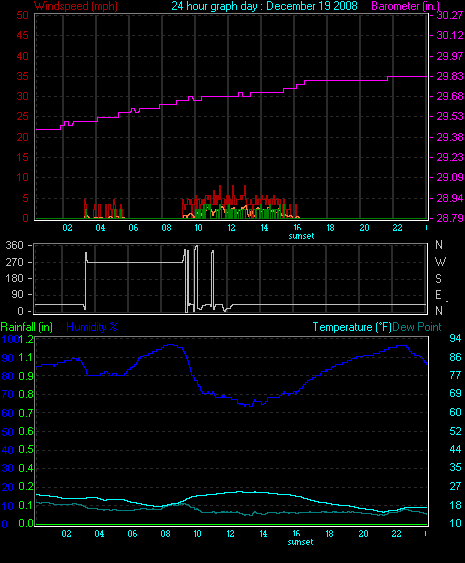Viewport: 465px width, 563px height.
Task: Click the Rainfall (in) legend label
Action: (x=27, y=327)
